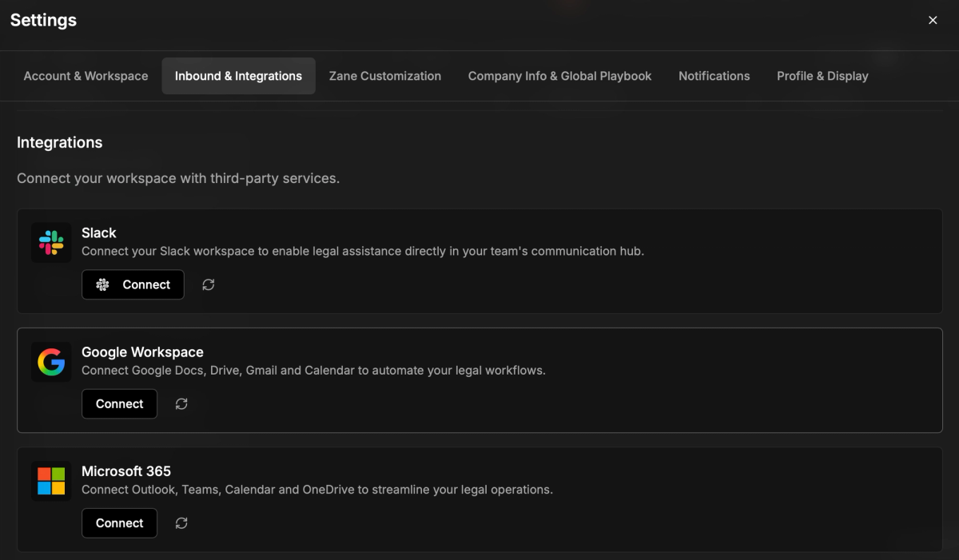Image resolution: width=959 pixels, height=560 pixels.
Task: Select the Inbound & Integrations tab
Action: [238, 76]
